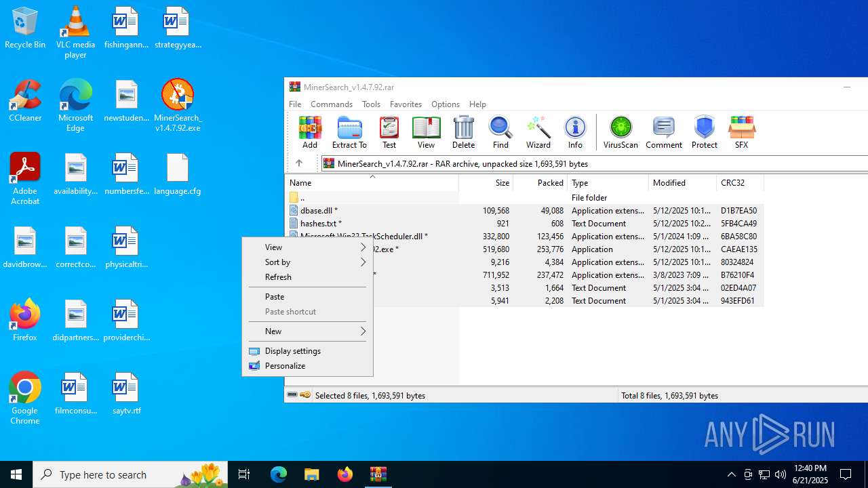Click WinRAR icon on taskbar
Screen dimensions: 868x488
pos(378,474)
